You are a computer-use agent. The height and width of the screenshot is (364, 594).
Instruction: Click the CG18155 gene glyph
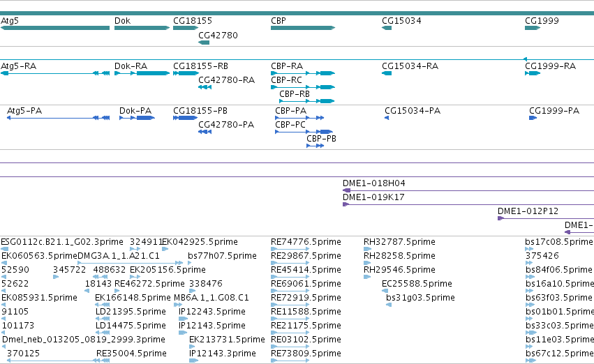coord(186,28)
